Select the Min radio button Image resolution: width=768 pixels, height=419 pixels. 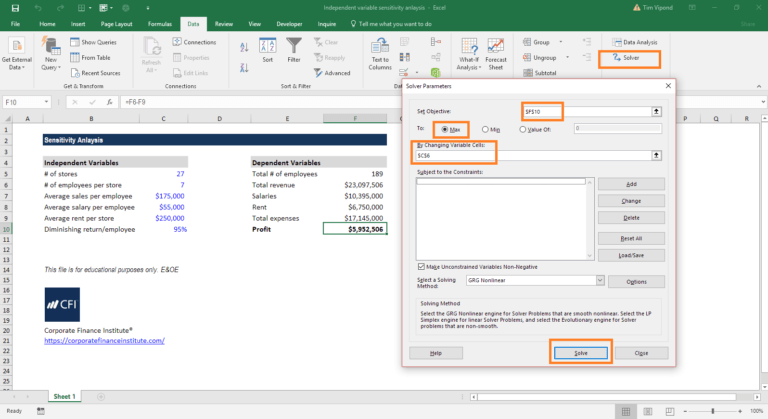[485, 130]
